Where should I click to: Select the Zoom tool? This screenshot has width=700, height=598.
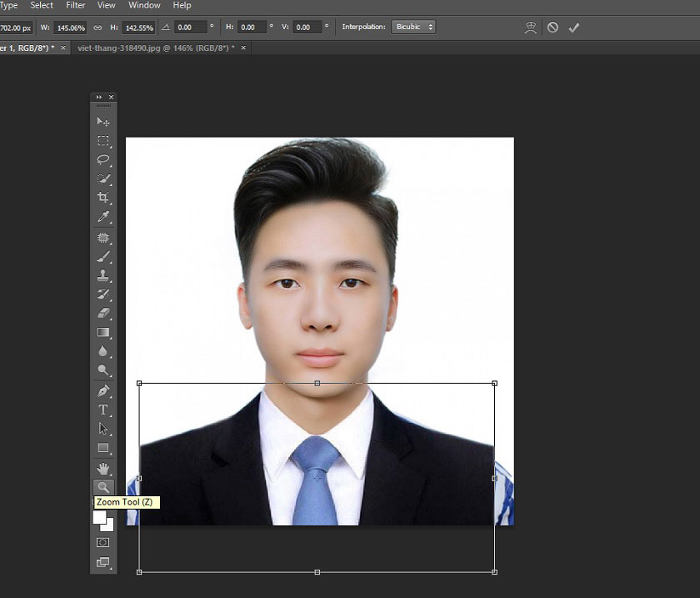point(103,487)
